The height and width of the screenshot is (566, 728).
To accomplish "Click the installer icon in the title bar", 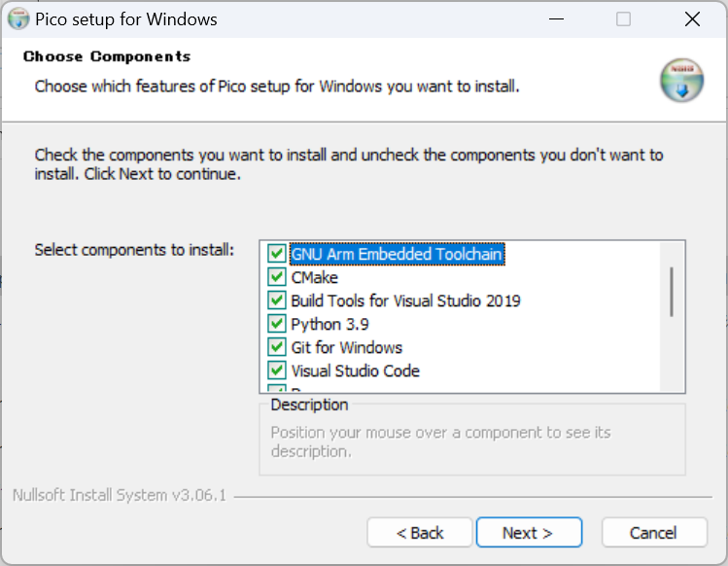I will coord(18,19).
